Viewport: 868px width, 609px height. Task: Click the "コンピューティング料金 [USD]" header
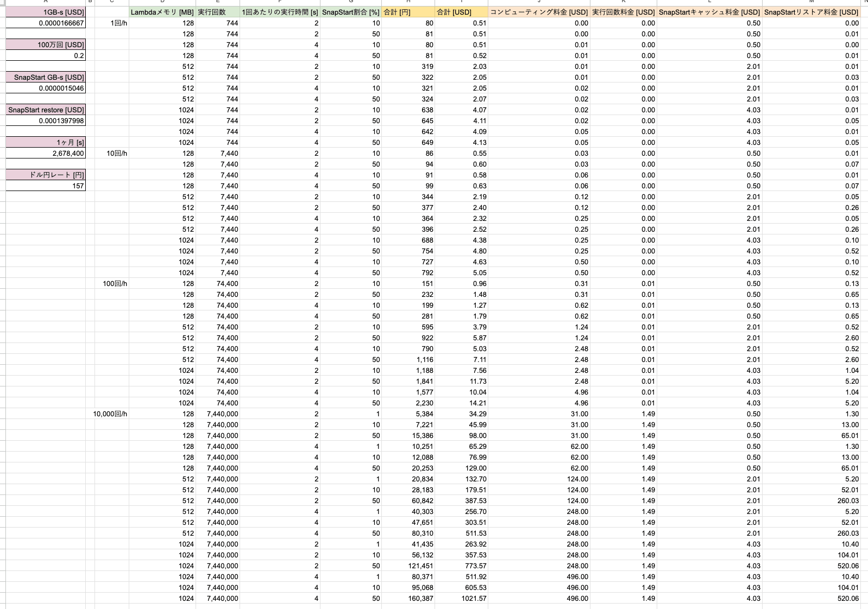(539, 12)
